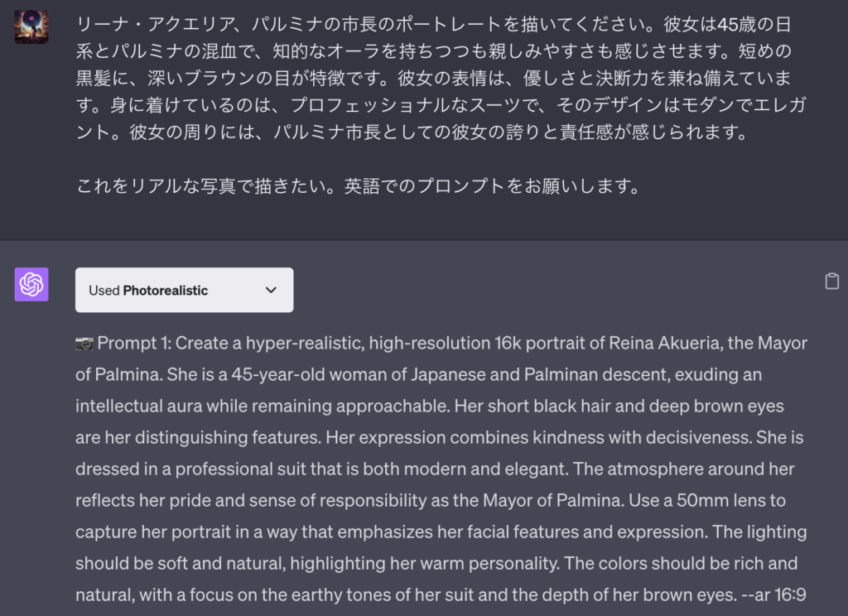Expand the Used Photorealistic plugin box

tap(185, 290)
